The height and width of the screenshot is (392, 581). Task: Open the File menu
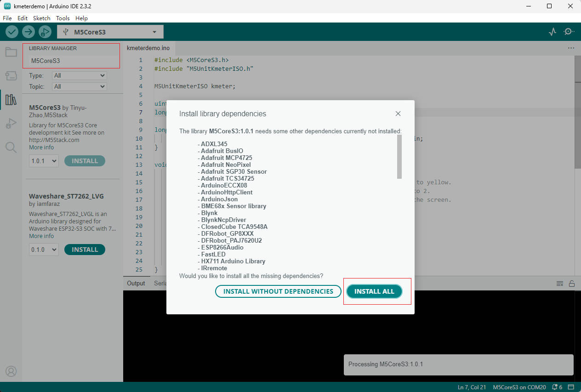click(x=7, y=18)
